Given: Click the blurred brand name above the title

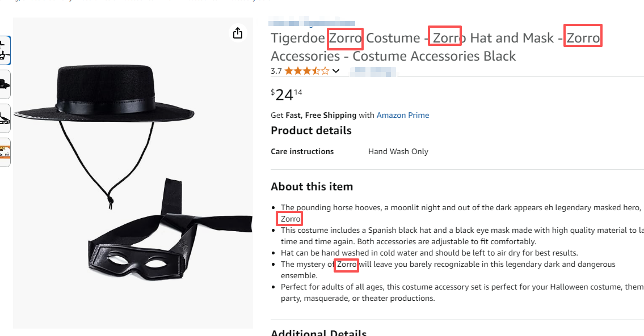Looking at the screenshot, I should pyautogui.click(x=313, y=22).
